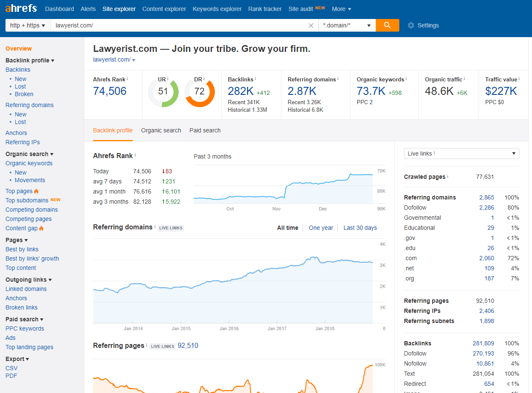Open Top subdomains sidebar link

pyautogui.click(x=27, y=200)
